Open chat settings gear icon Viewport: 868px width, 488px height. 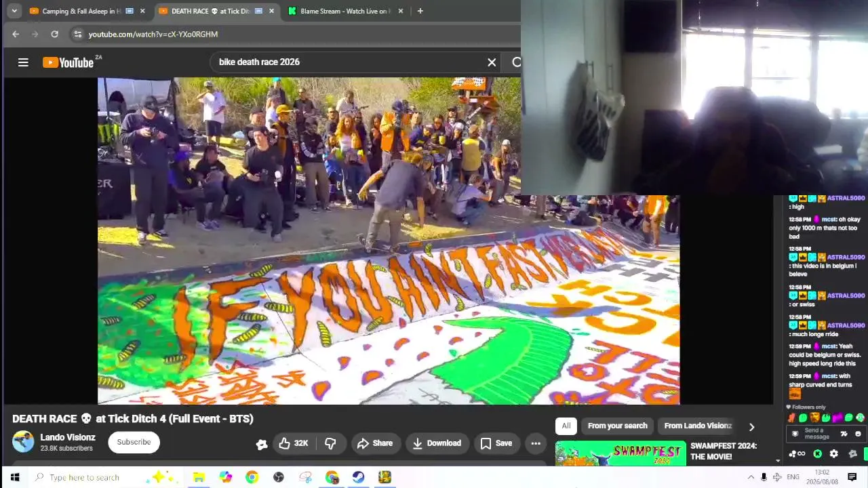coord(833,454)
